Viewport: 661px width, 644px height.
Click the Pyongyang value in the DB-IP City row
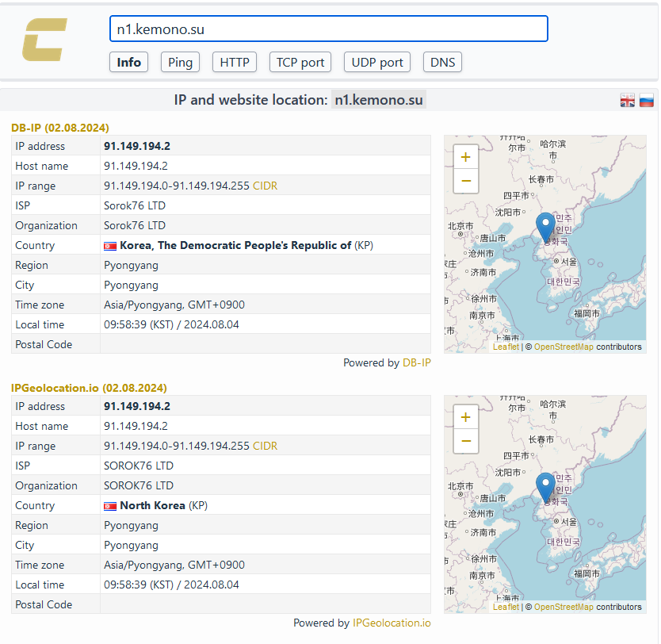tap(131, 286)
